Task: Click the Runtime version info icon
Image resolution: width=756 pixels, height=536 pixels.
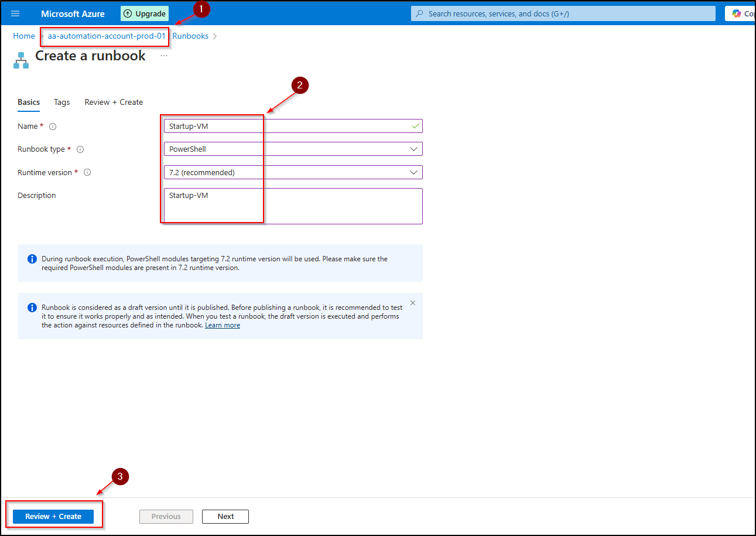Action: pyautogui.click(x=87, y=173)
